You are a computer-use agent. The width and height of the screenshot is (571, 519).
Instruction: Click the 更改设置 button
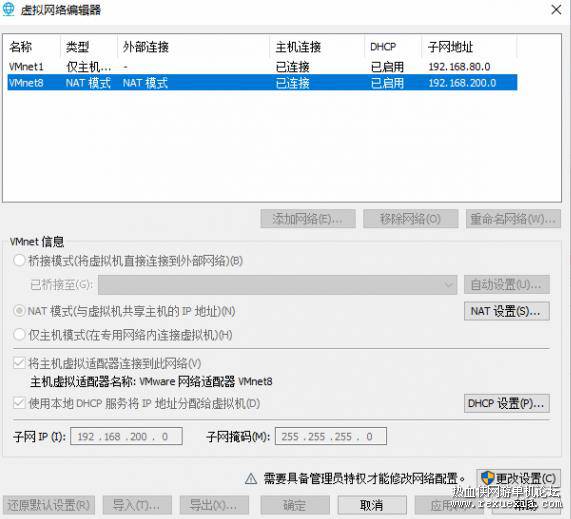[519, 478]
